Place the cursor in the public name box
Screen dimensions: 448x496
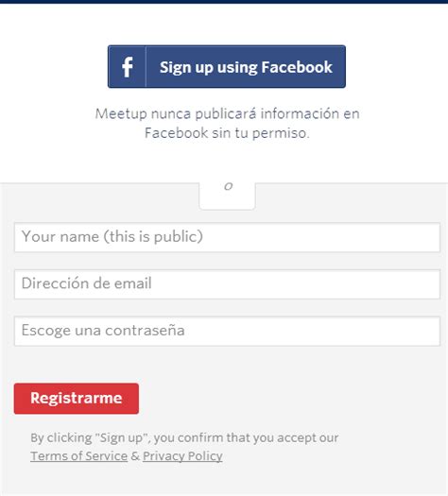coord(227,237)
